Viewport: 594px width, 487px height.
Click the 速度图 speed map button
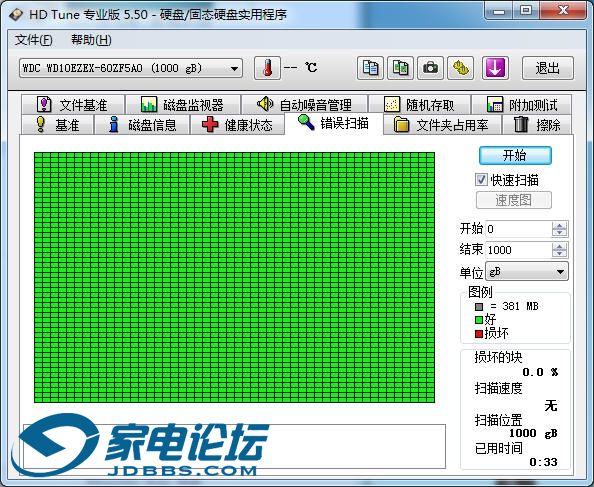(514, 200)
